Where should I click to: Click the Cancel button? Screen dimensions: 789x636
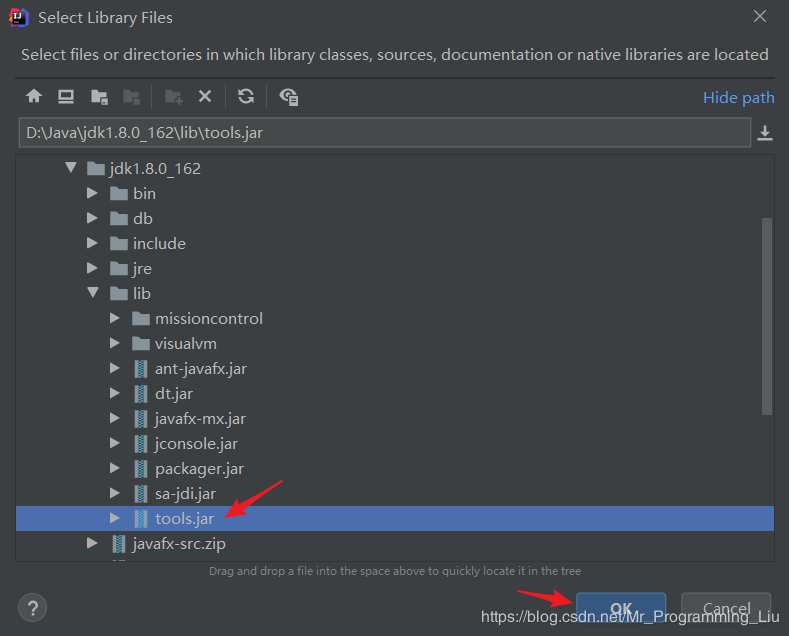coord(726,608)
